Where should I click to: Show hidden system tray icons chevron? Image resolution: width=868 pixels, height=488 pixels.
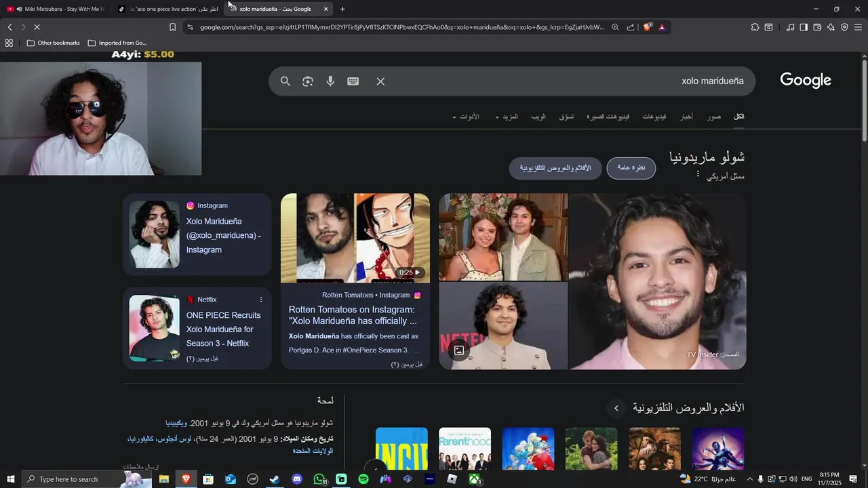point(749,479)
